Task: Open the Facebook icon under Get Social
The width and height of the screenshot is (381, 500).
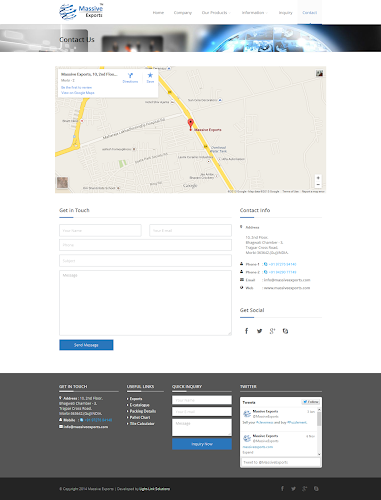Action: pyautogui.click(x=246, y=331)
